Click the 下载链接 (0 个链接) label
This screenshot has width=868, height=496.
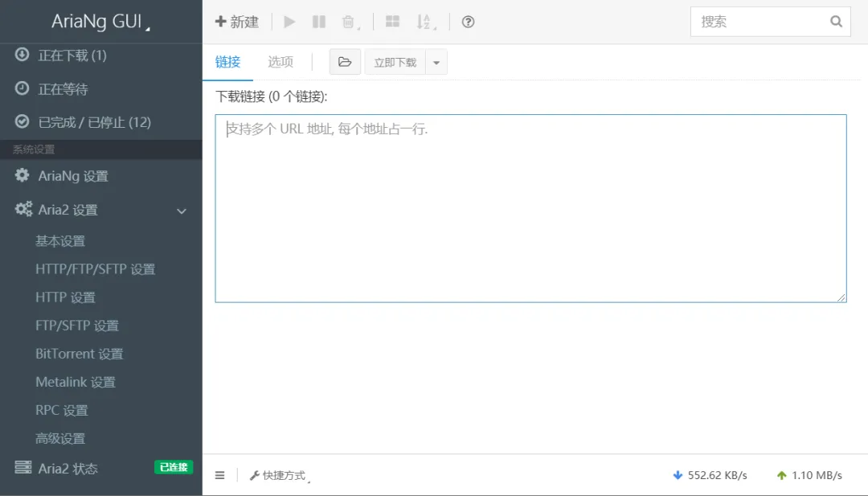(x=272, y=96)
